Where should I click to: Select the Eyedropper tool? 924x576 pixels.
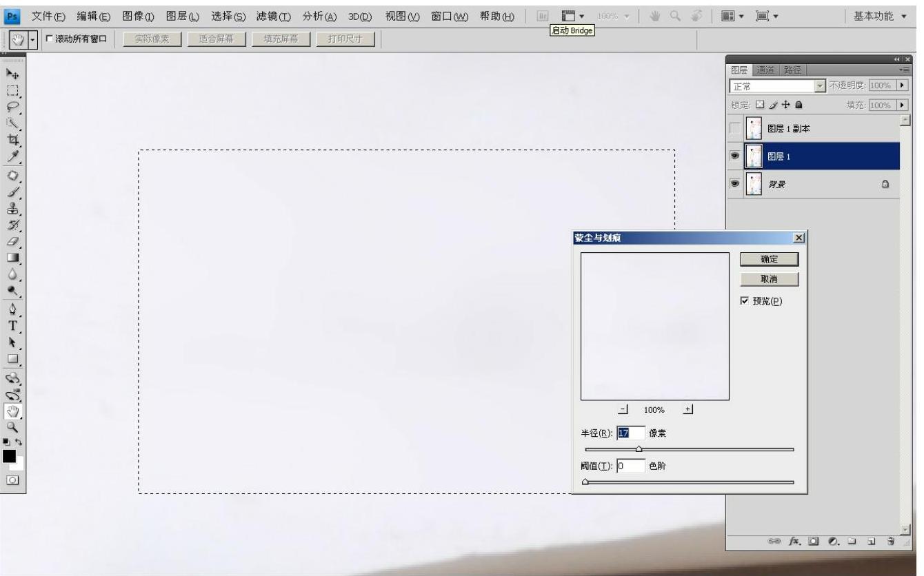click(12, 157)
